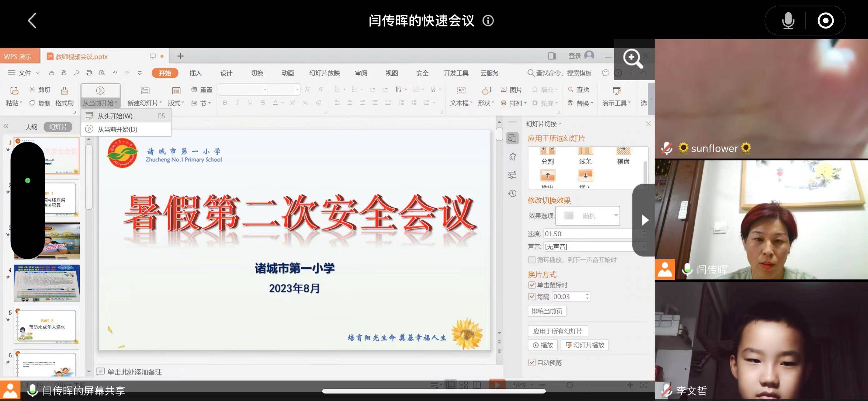Click the 00:03 interval stepper arrows
The height and width of the screenshot is (401, 868).
coord(587,296)
